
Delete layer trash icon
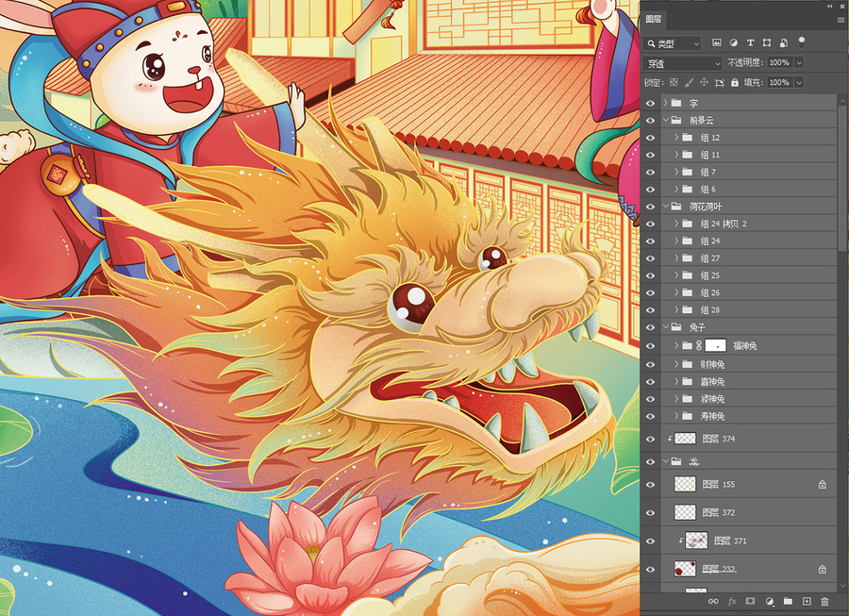pyautogui.click(x=824, y=602)
